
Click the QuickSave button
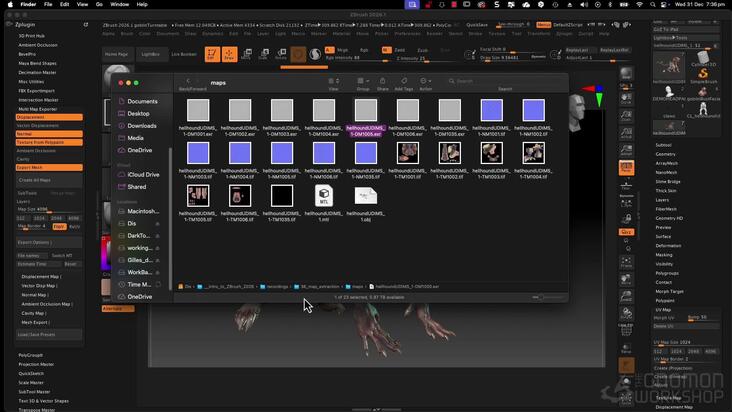(477, 25)
